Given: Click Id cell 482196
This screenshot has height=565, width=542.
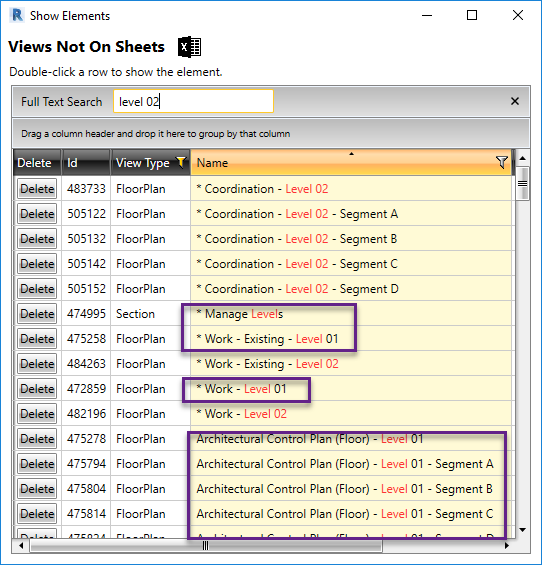Looking at the screenshot, I should (86, 414).
